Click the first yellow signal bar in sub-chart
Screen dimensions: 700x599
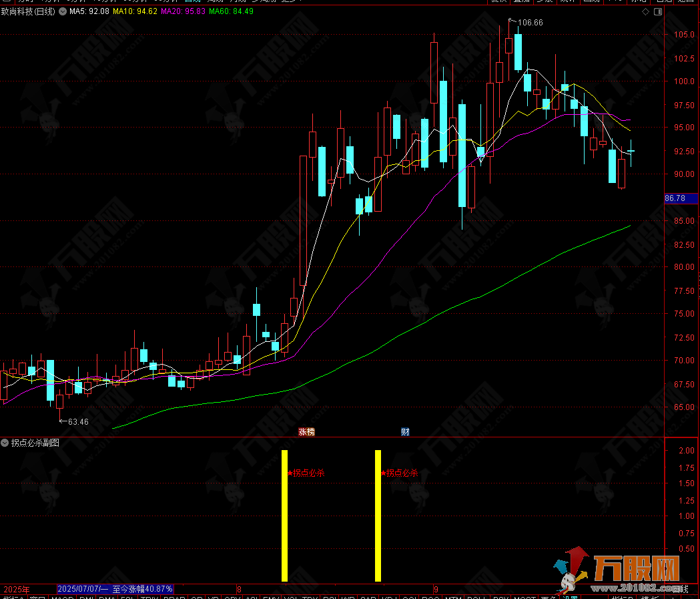285,516
